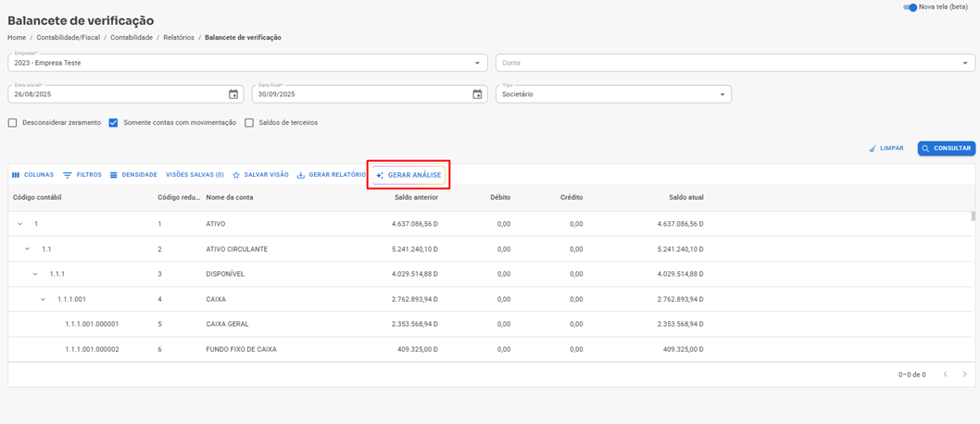The image size is (980, 424).
Task: Click the DISPONÍVEL account name
Action: click(225, 274)
